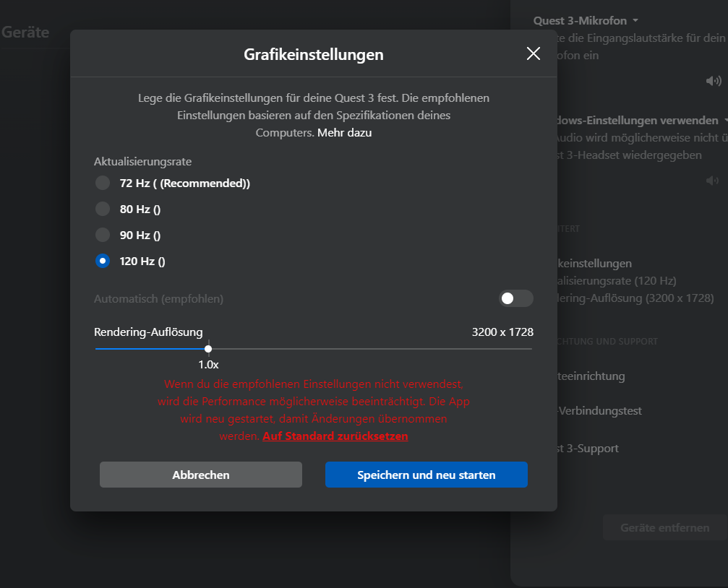728x588 pixels.
Task: Click the microphone volume speaker icon
Action: pos(714,81)
